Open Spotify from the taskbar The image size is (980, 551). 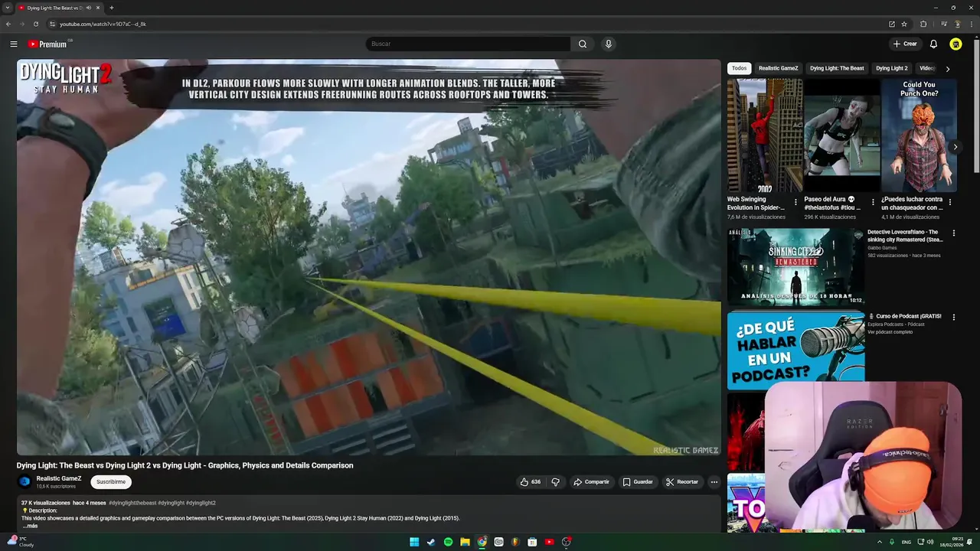[448, 542]
